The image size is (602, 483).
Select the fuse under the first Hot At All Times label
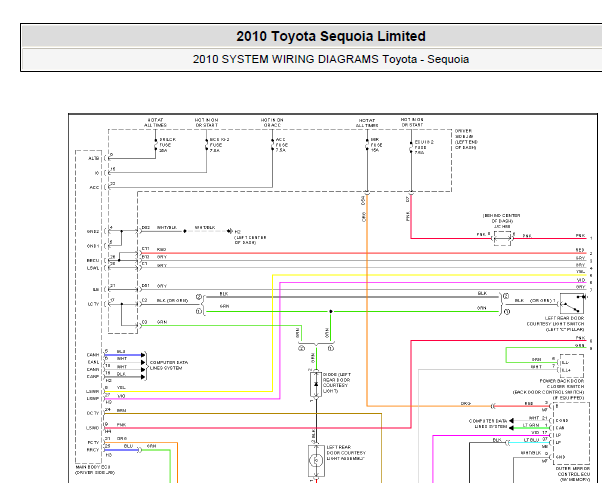pyautogui.click(x=155, y=145)
